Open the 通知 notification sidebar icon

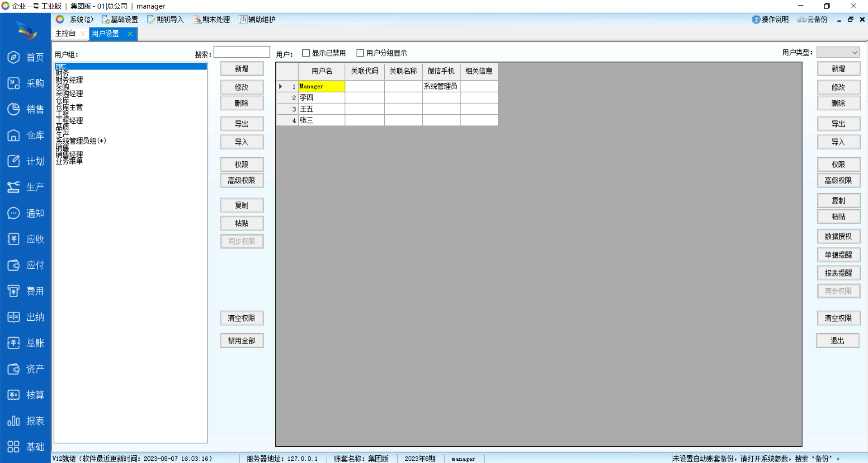click(14, 213)
